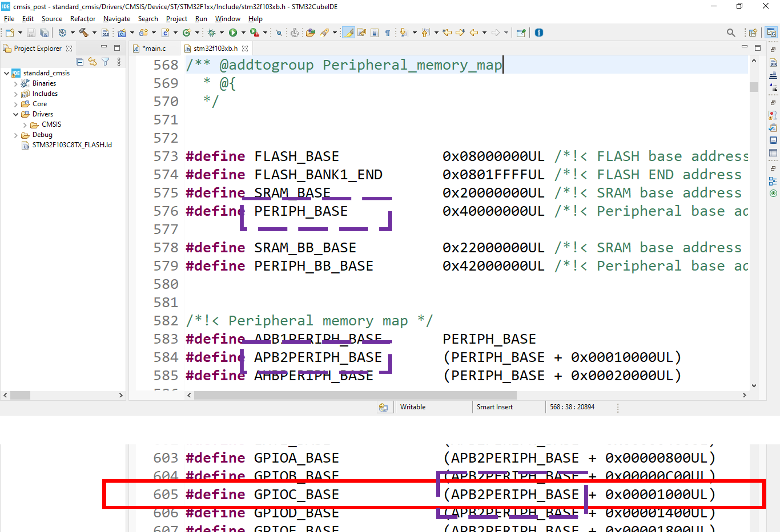
Task: Collapse All in Project Explorer
Action: (80, 62)
